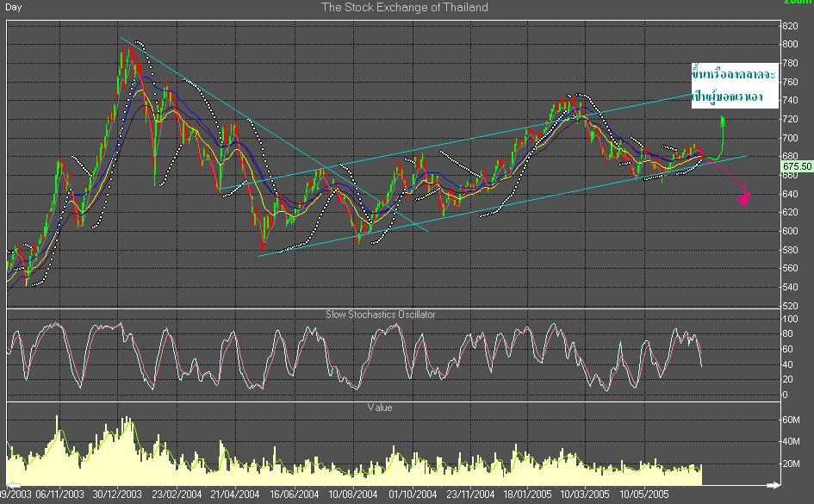Click the 560 price axis label
Viewport: 814px width, 504px height.
[x=790, y=268]
